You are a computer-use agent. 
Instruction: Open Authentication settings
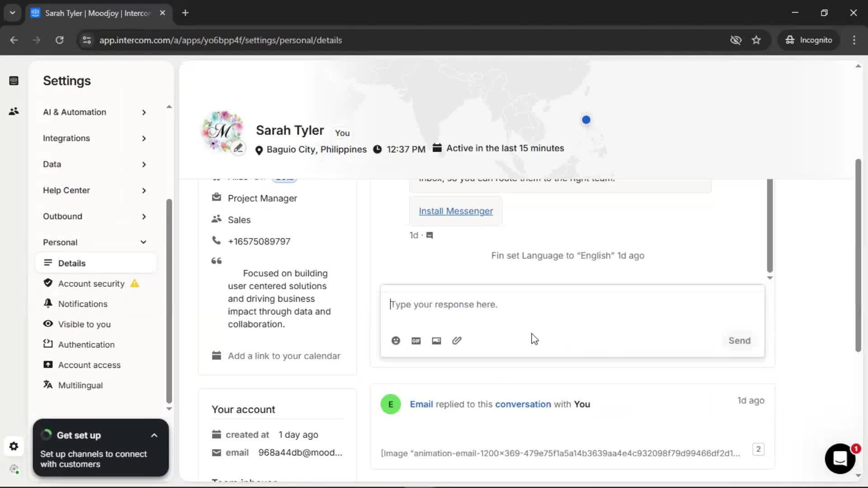pyautogui.click(x=86, y=345)
